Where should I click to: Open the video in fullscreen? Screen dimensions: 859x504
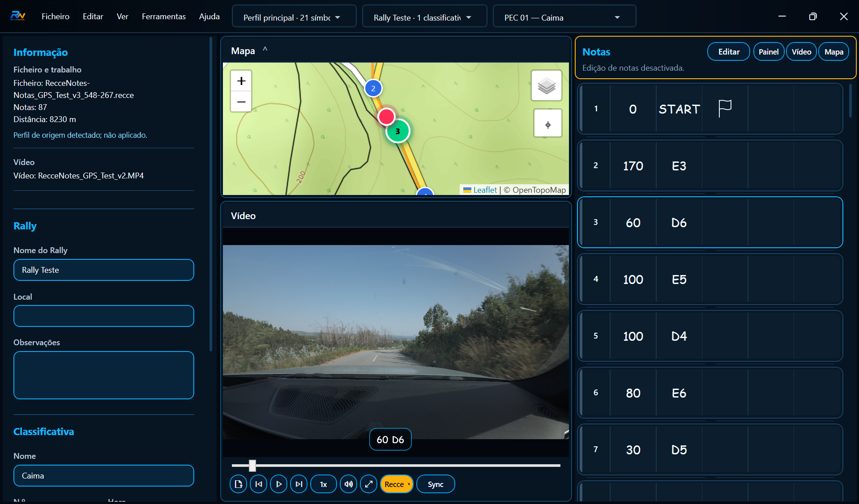(x=368, y=484)
